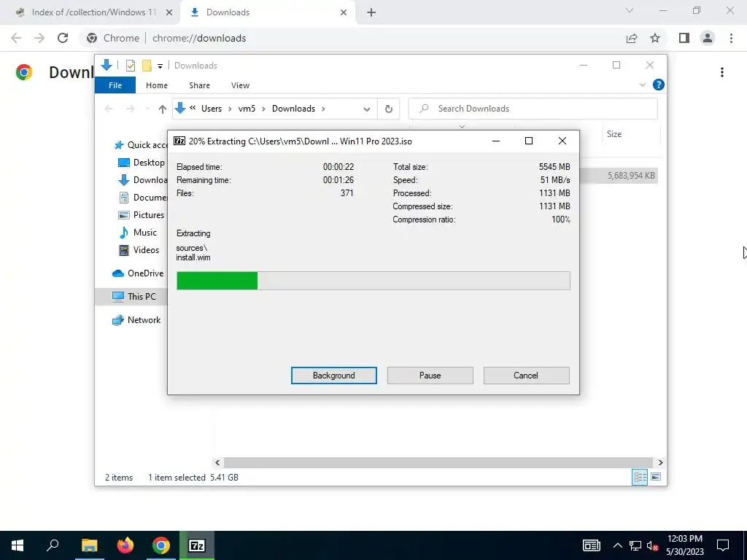Cancel the 7-Zip extraction
Image resolution: width=747 pixels, height=560 pixels.
tap(526, 376)
